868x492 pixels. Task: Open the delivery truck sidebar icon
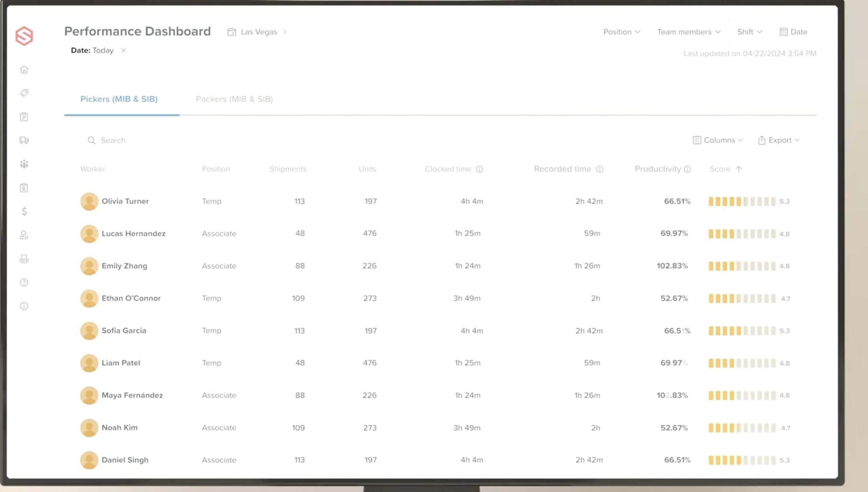tap(24, 140)
